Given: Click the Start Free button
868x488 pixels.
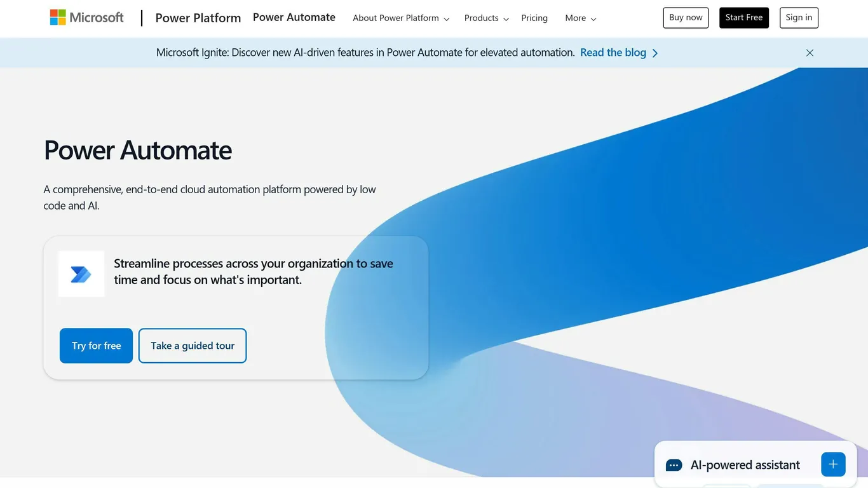Looking at the screenshot, I should point(744,18).
